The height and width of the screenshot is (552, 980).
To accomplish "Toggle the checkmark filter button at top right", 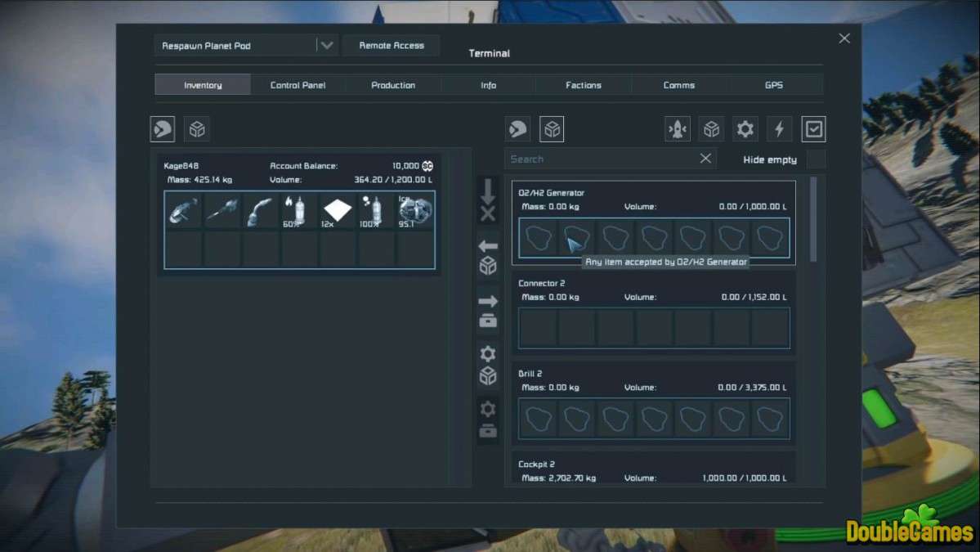I will point(813,128).
